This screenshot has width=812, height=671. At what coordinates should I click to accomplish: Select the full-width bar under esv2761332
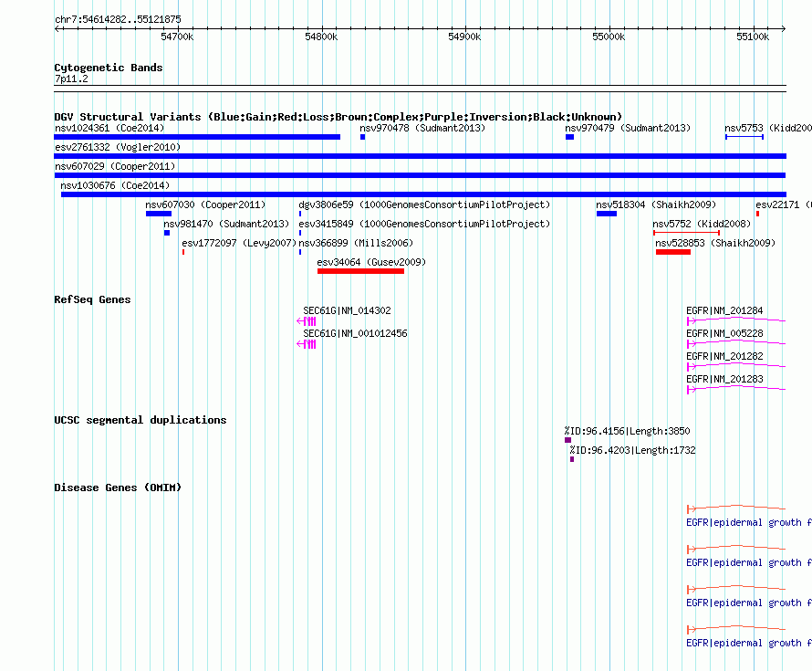420,156
